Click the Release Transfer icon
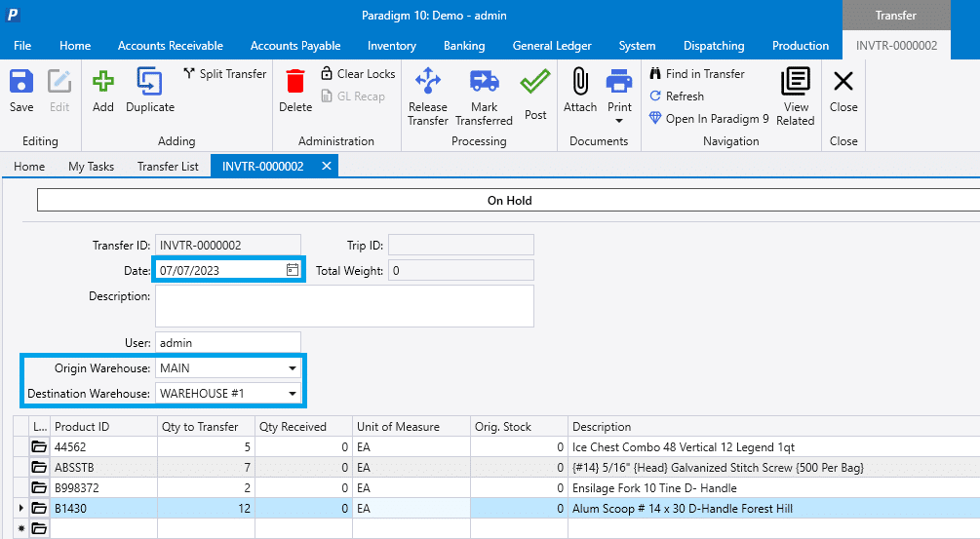 pyautogui.click(x=428, y=96)
